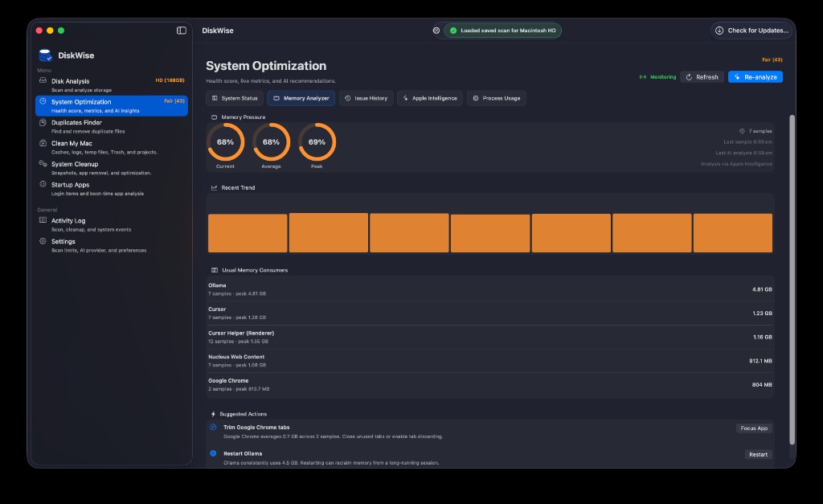This screenshot has width=823, height=504.
Task: Click the Memory Pressure section icon
Action: click(x=214, y=117)
